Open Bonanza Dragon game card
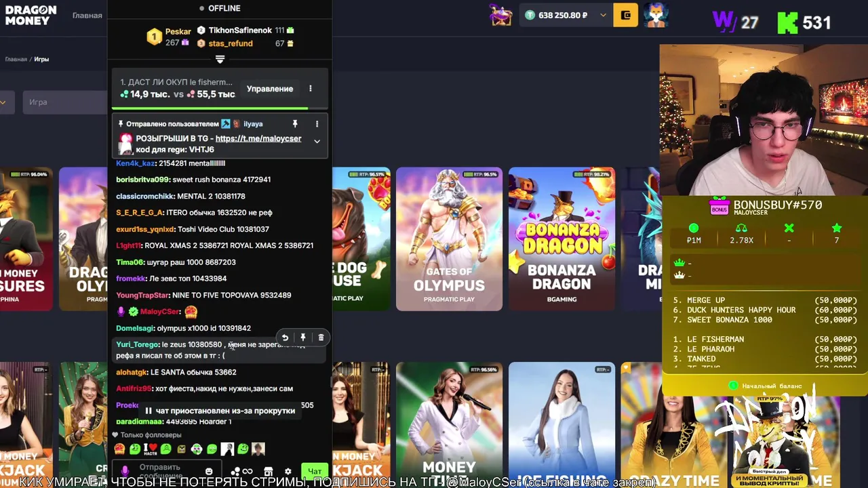868x488 pixels. tap(561, 239)
